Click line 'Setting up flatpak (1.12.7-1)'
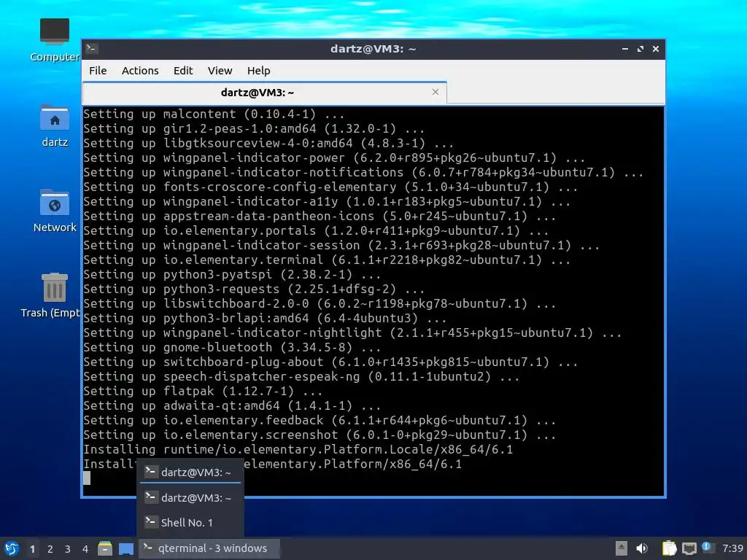This screenshot has width=747, height=560. click(x=203, y=391)
